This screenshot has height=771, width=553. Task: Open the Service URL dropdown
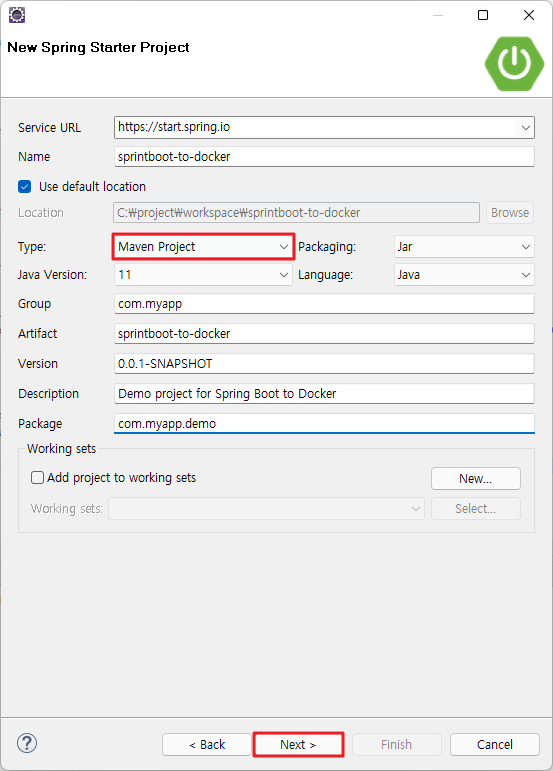[x=525, y=128]
